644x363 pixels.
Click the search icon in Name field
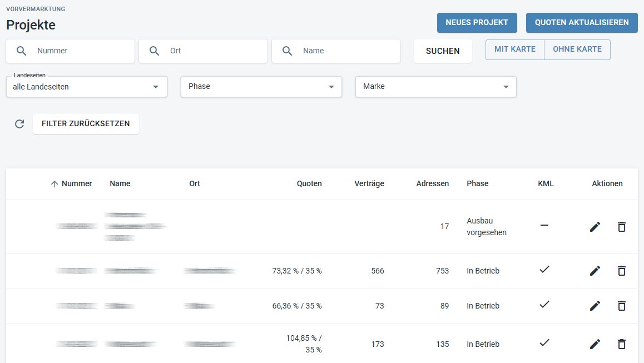[x=288, y=51]
